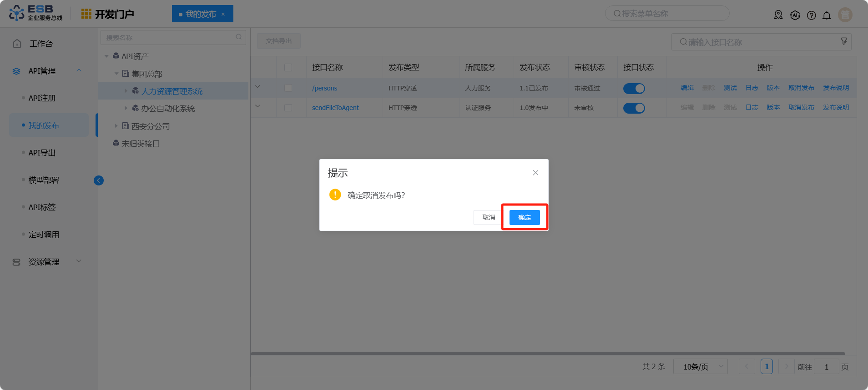The width and height of the screenshot is (868, 390).
Task: Select API注册 in the sidebar menu
Action: click(x=42, y=98)
